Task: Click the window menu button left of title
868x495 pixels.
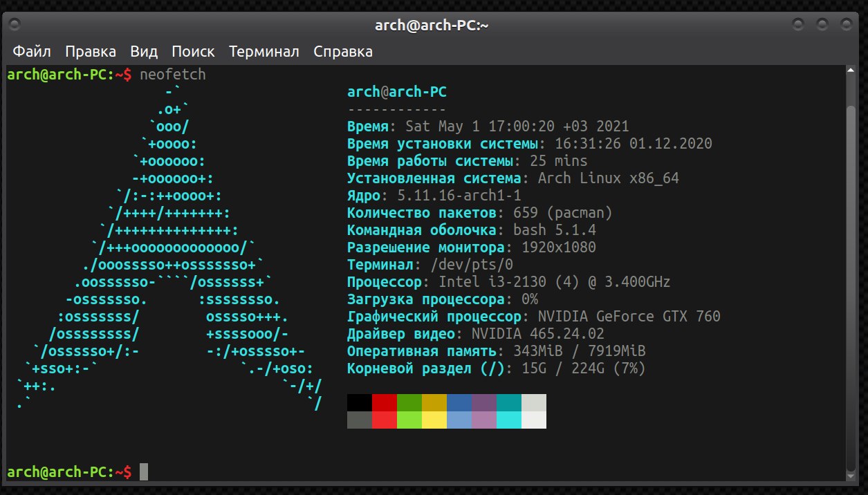Action: (x=15, y=25)
